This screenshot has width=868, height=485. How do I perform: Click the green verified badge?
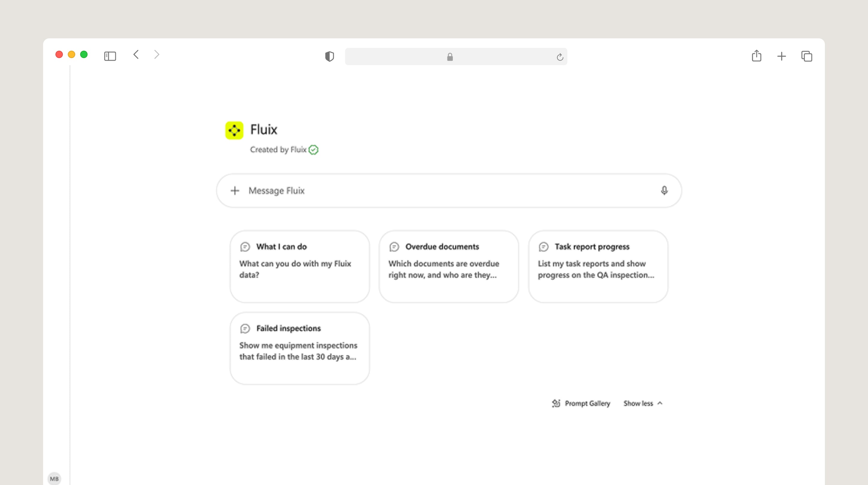(x=313, y=150)
